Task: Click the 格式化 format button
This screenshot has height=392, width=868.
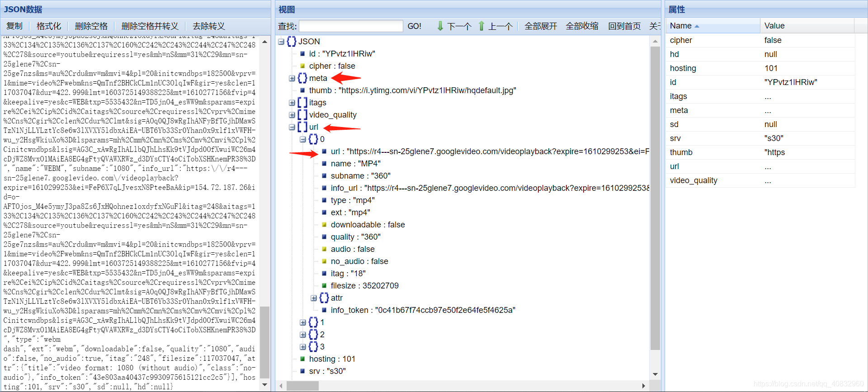Action: coord(49,26)
